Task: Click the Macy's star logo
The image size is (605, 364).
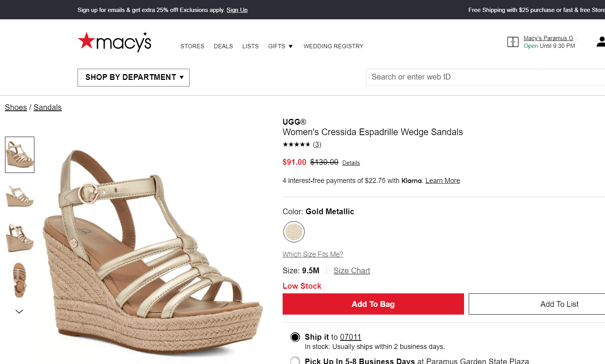Action: [x=114, y=42]
